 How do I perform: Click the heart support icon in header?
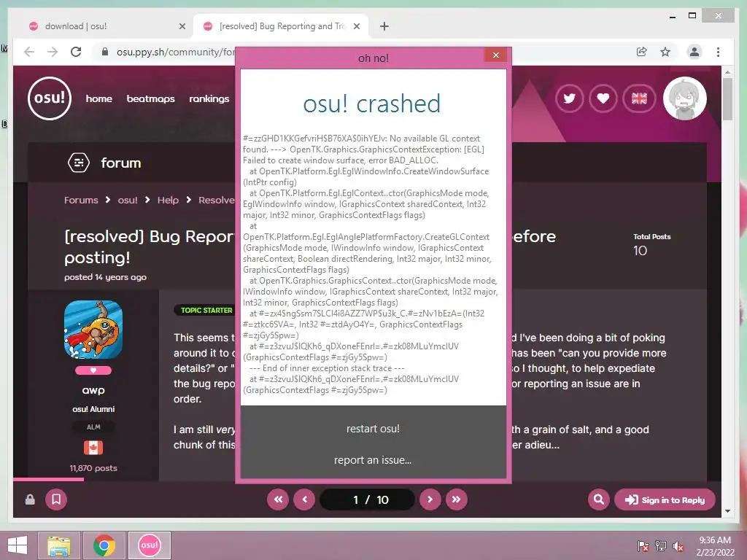603,98
